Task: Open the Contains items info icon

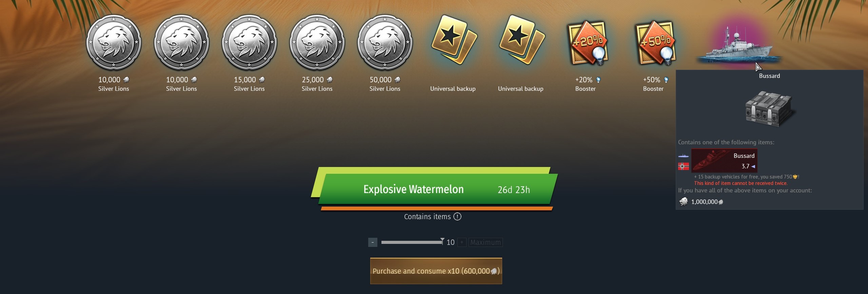Action: coord(457,216)
